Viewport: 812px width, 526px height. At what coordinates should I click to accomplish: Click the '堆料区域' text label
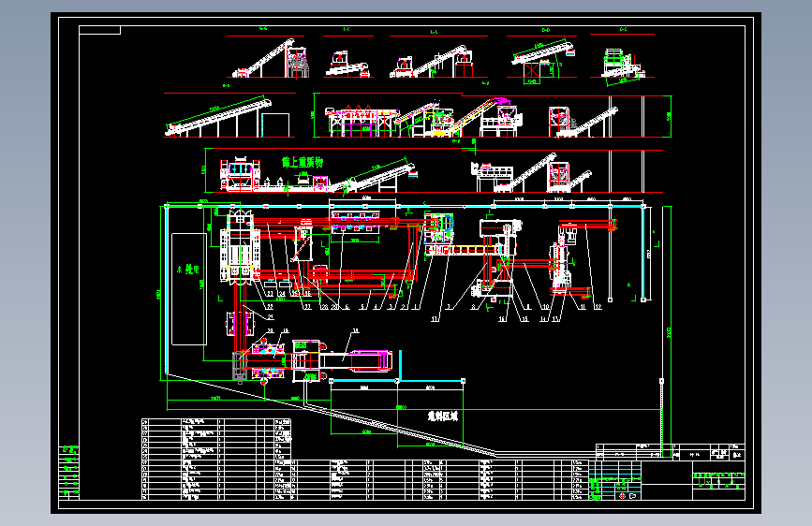click(443, 416)
